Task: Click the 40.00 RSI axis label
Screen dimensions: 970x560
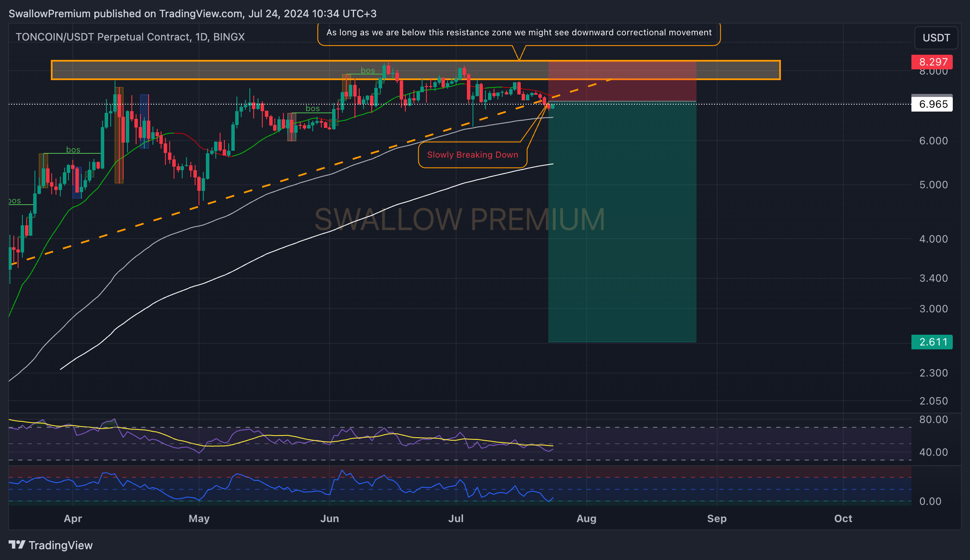Action: (x=933, y=452)
